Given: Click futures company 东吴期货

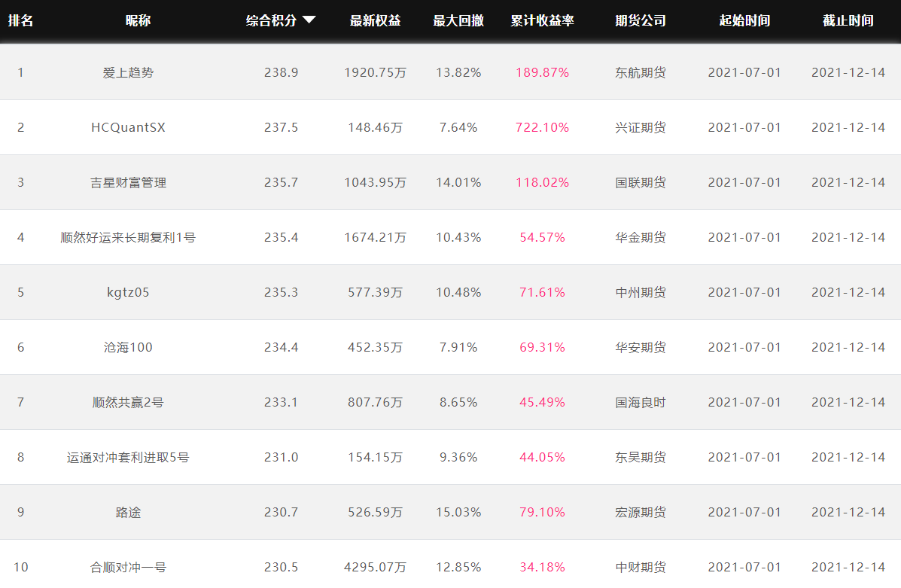Looking at the screenshot, I should pos(641,458).
